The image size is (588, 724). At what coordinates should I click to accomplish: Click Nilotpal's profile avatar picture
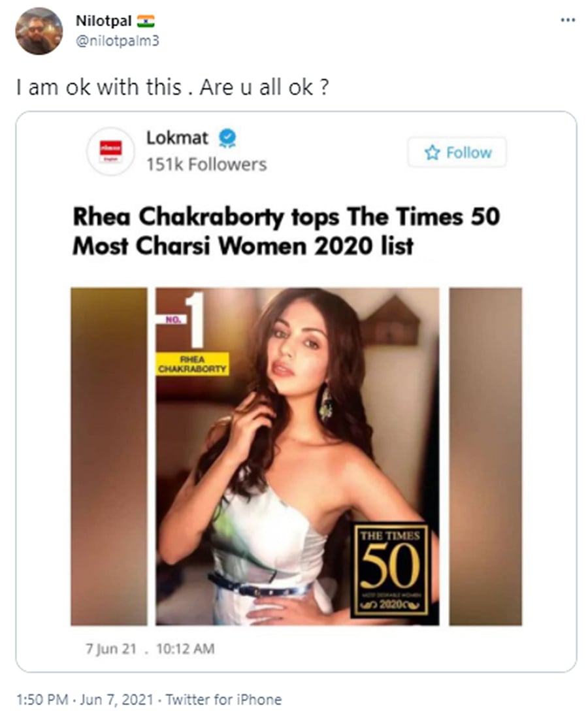pos(39,31)
